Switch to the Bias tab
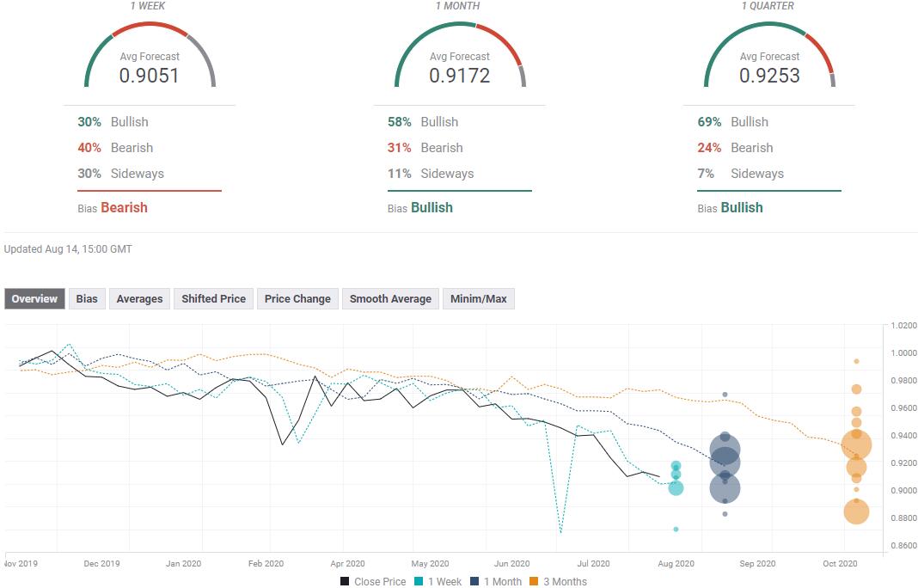918x588 pixels. 87,298
